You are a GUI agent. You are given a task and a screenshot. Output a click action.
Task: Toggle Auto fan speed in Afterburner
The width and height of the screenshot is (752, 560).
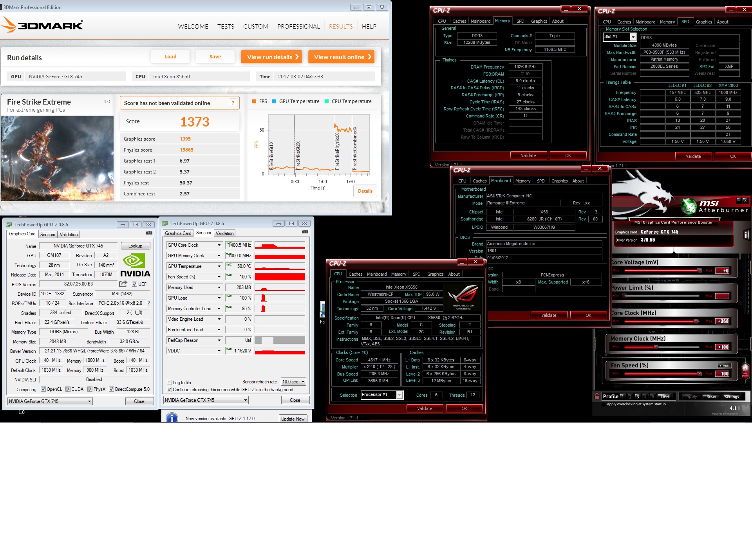click(x=725, y=366)
